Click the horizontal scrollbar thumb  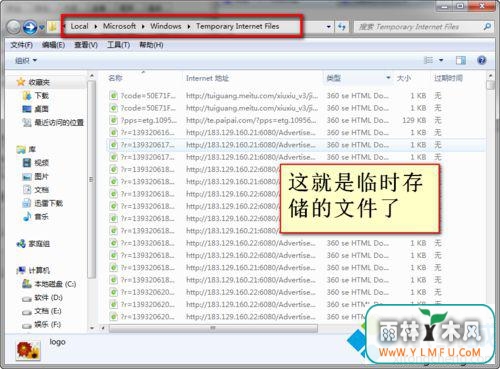click(213, 328)
